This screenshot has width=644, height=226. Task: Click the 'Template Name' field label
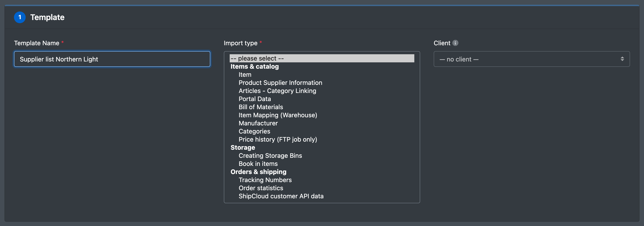pyautogui.click(x=37, y=43)
